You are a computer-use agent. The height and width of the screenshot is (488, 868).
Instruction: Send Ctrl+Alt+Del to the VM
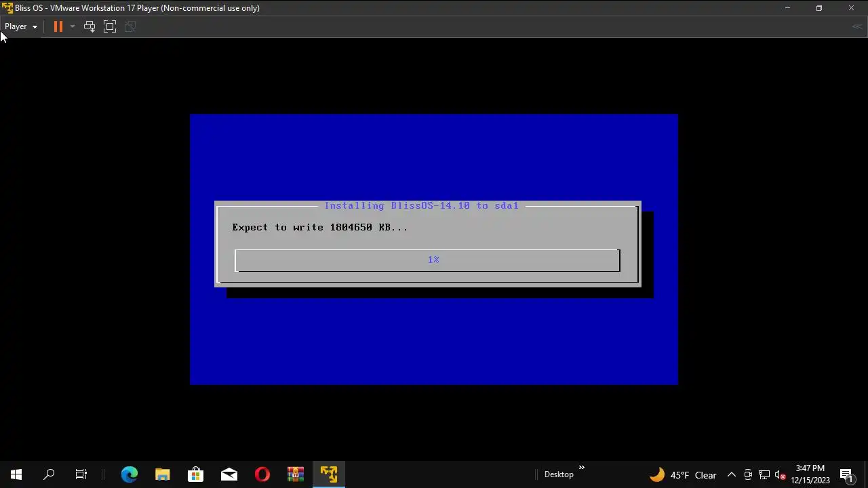point(90,26)
